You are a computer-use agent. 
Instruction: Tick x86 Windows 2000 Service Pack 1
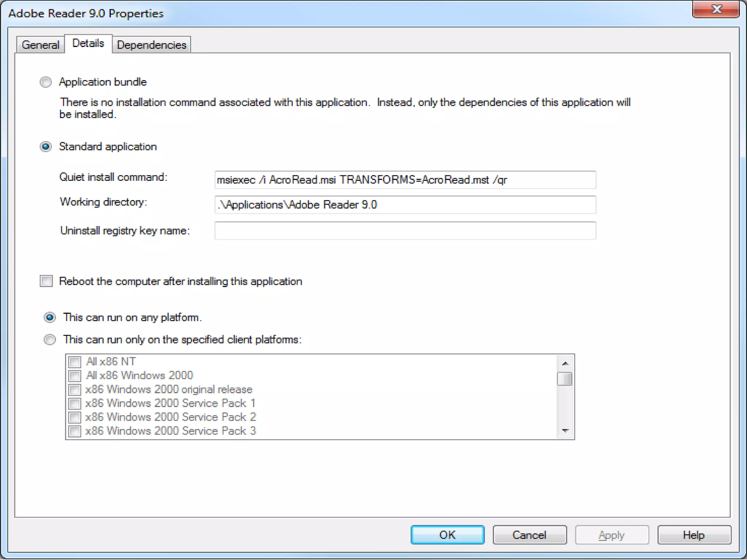tap(75, 403)
